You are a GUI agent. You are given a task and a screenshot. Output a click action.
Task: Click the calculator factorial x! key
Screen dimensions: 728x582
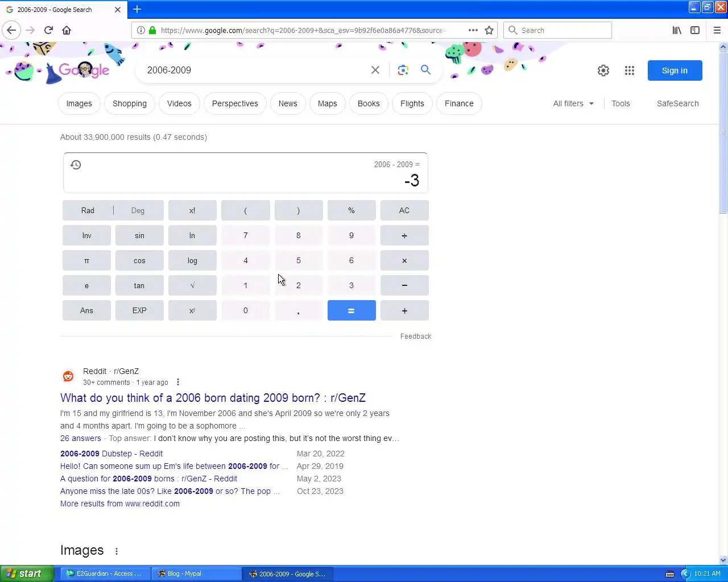[x=192, y=210]
